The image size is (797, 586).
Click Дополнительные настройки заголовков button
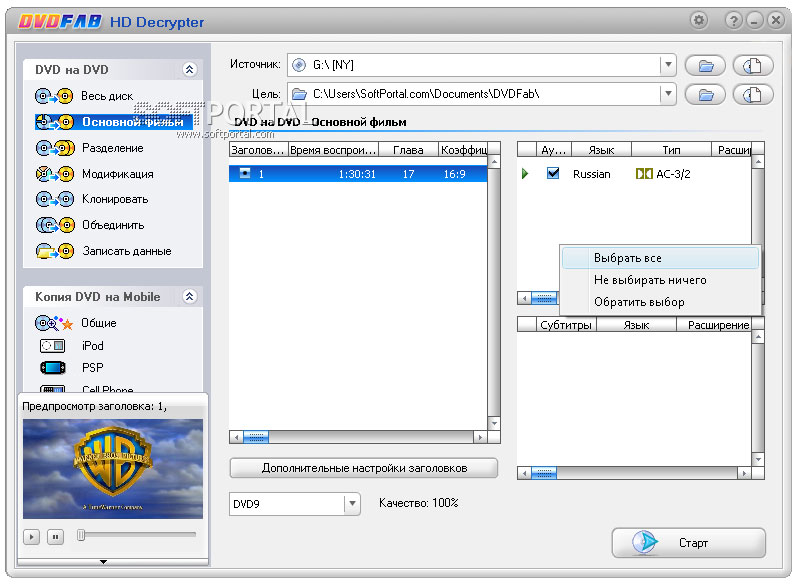(x=364, y=468)
